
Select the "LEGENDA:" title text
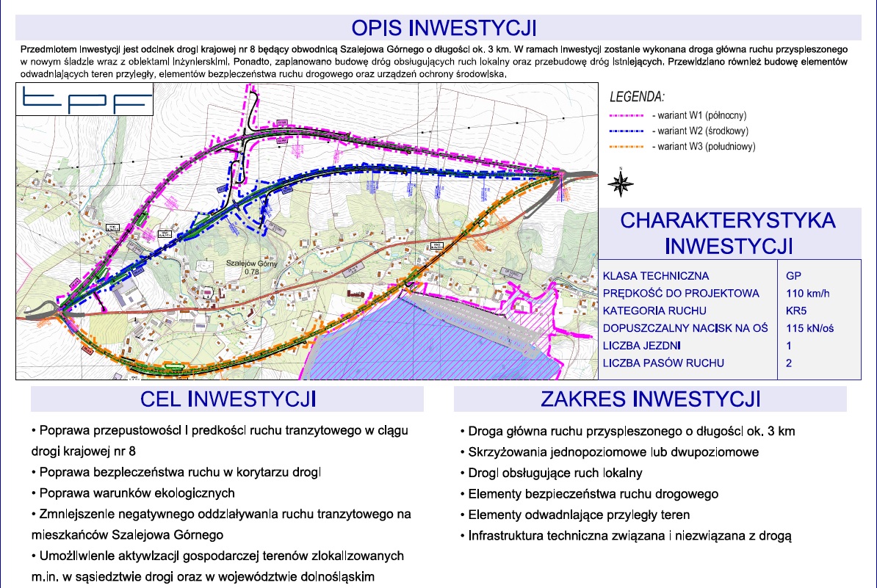(637, 97)
